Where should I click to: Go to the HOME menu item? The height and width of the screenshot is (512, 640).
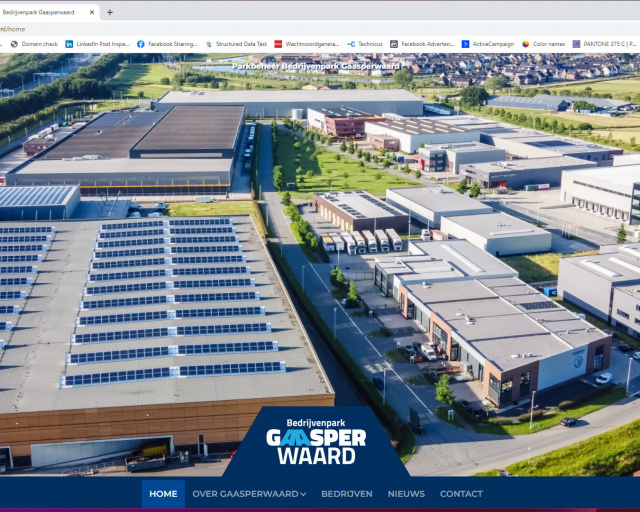[163, 494]
